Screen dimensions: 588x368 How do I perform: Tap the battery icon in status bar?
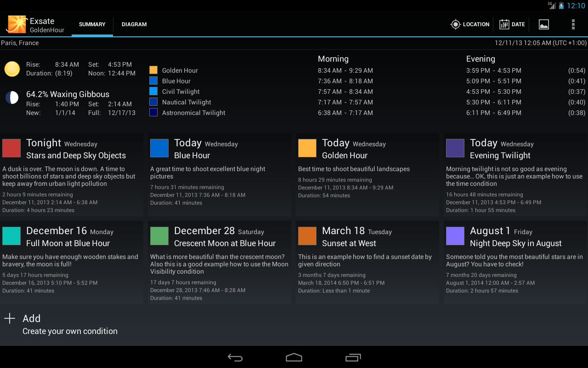point(561,6)
